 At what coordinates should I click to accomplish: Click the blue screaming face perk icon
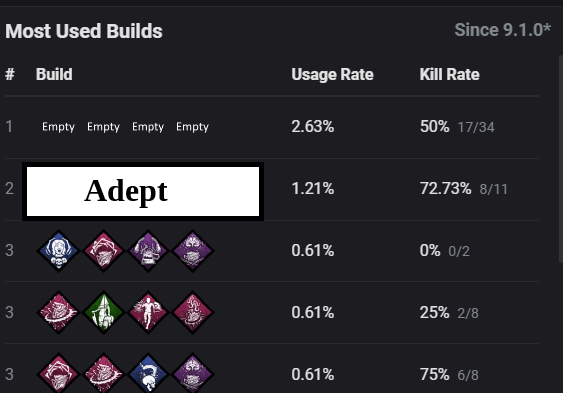tap(58, 251)
